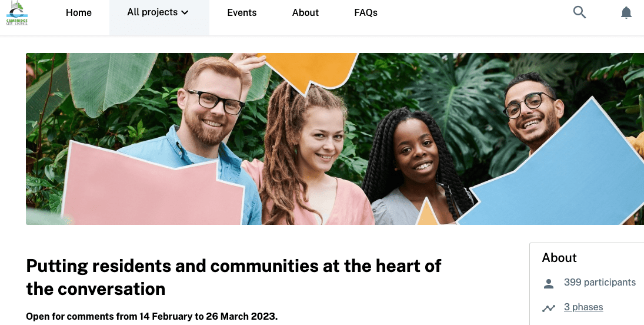Follow the 3 phases link

(583, 307)
